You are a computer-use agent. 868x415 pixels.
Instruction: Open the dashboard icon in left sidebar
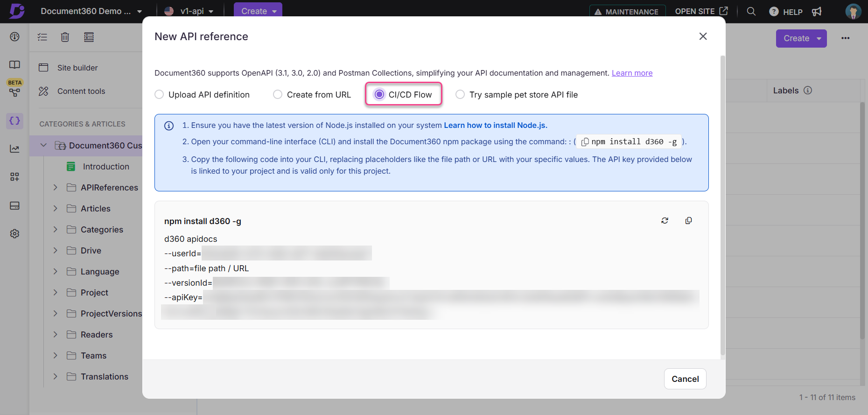(15, 37)
